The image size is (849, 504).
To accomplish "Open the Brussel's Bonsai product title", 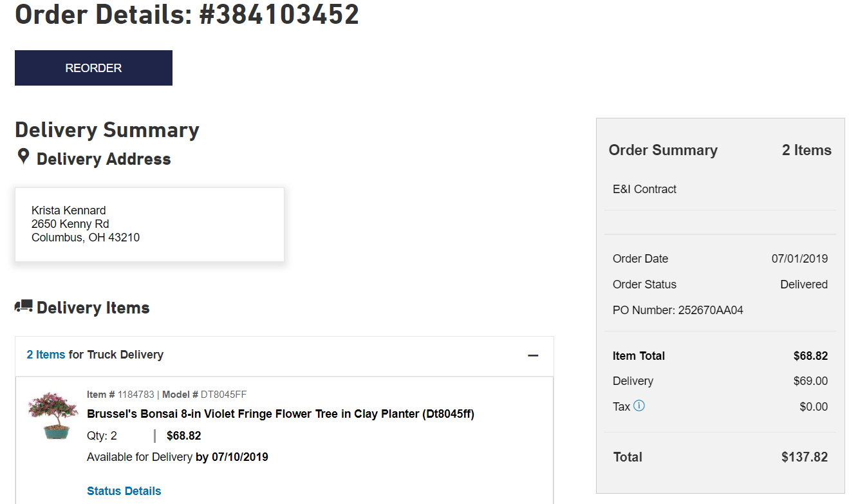I will pyautogui.click(x=281, y=414).
